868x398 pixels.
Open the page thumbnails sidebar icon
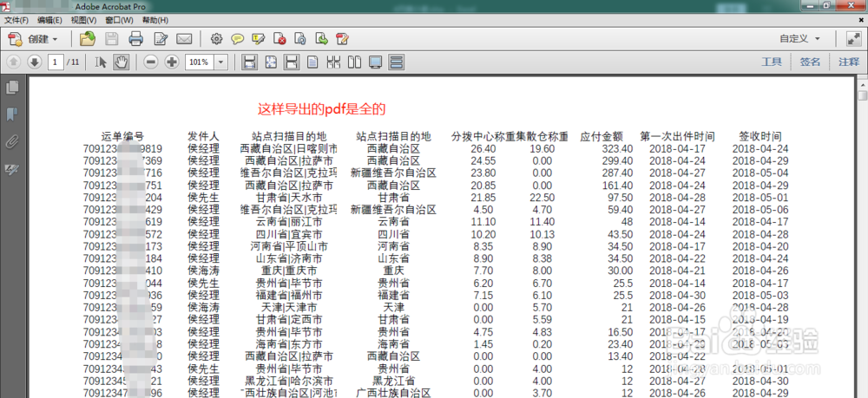coord(11,88)
